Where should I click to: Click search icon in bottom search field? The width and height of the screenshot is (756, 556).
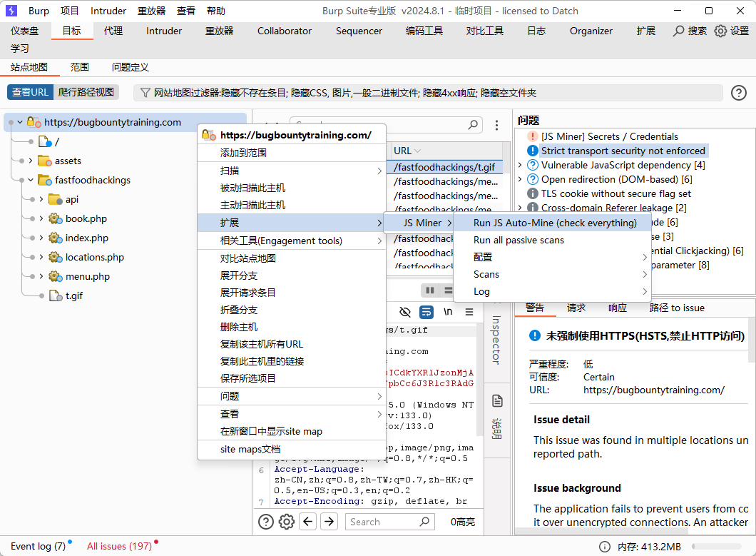click(424, 522)
